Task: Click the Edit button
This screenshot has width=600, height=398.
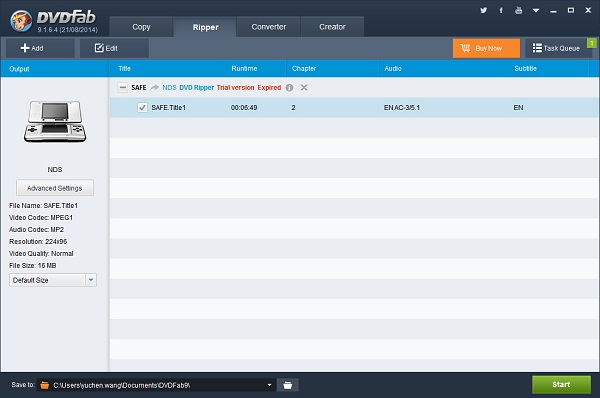Action: 114,48
